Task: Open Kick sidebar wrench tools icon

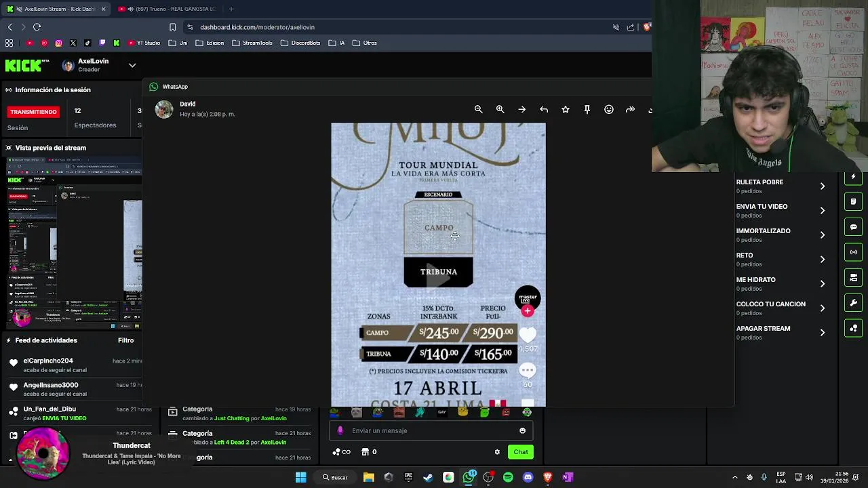Action: 854,303
